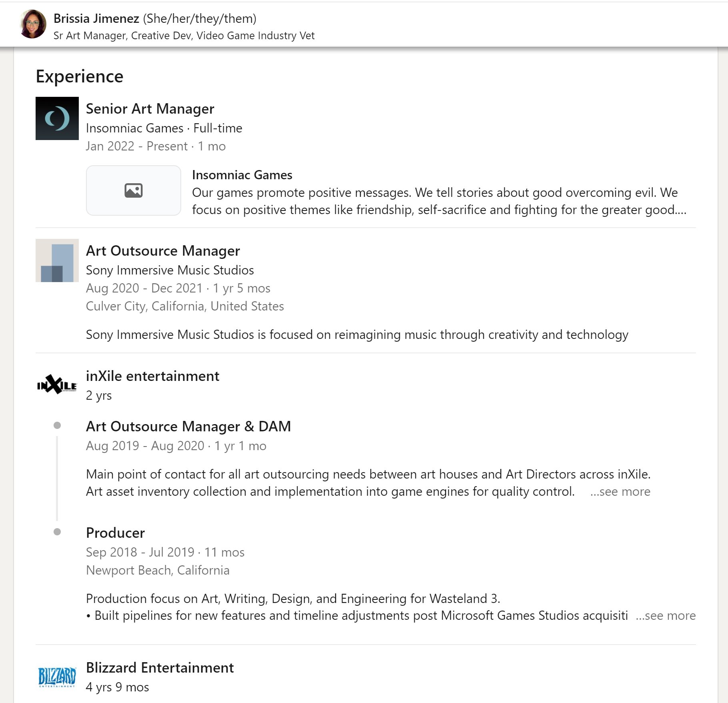This screenshot has height=703, width=728.
Task: Click 'Sony Immersive Music Studios' company name
Action: coord(170,270)
